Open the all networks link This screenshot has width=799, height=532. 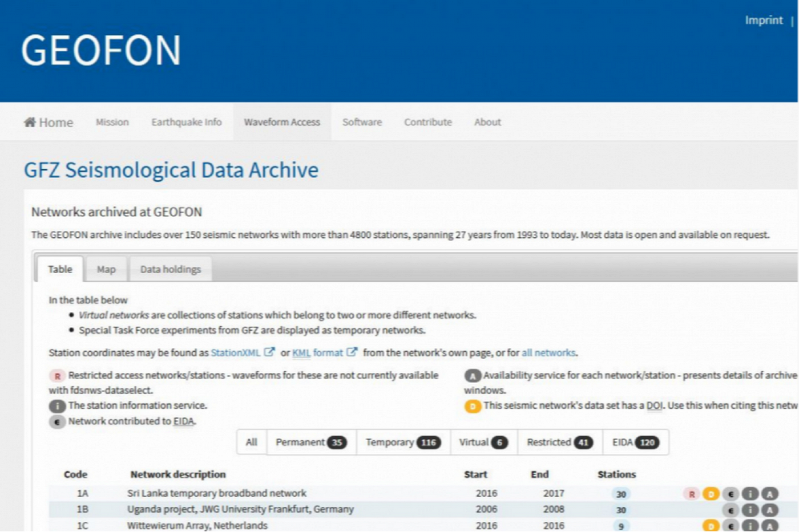coord(548,352)
